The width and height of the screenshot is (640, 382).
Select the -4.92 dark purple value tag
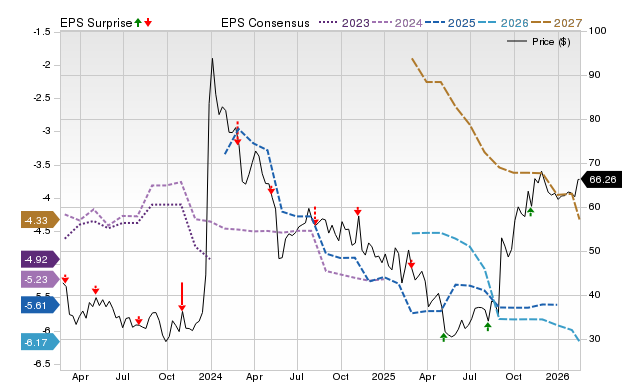[40, 260]
